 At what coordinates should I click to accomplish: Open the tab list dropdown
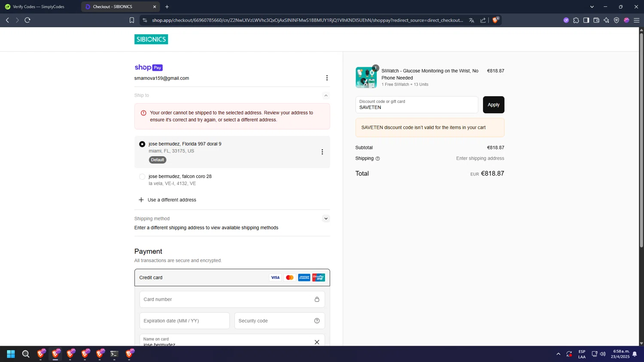point(592,7)
